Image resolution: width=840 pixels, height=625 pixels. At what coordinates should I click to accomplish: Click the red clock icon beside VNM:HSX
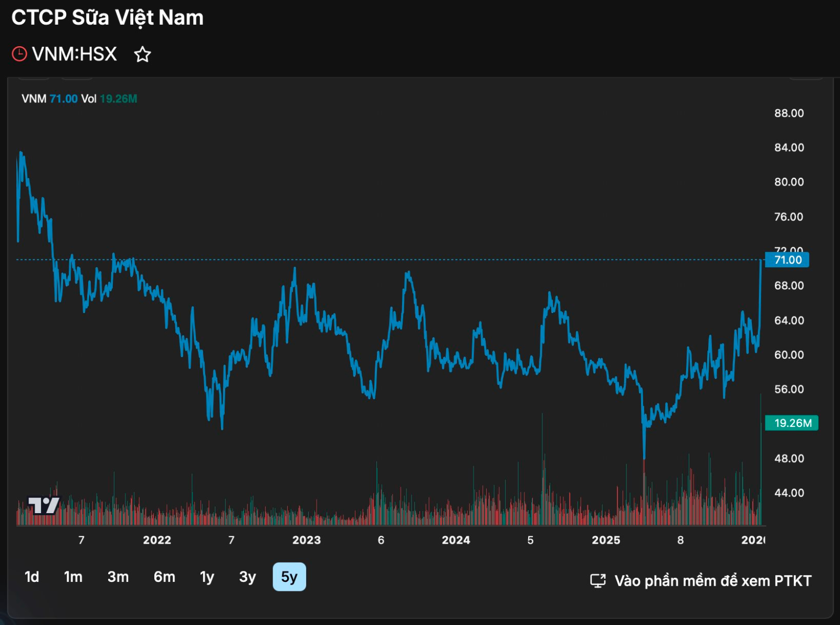tap(19, 54)
